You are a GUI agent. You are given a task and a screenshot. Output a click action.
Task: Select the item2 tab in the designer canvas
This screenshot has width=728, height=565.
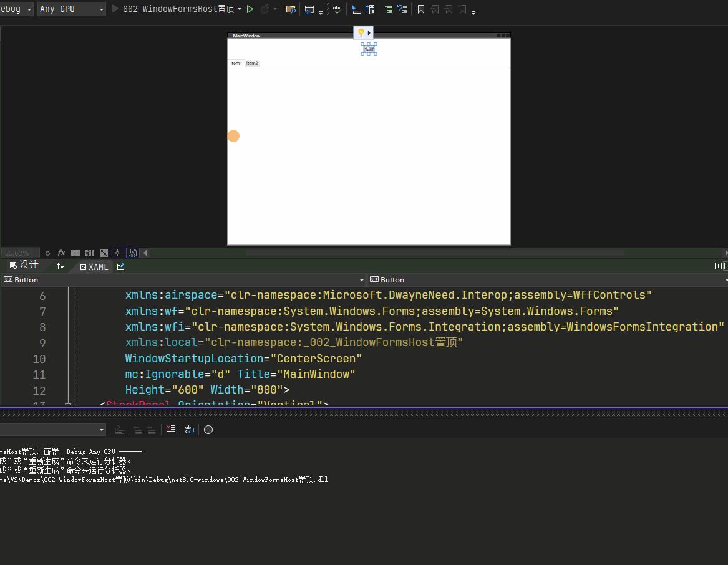251,63
